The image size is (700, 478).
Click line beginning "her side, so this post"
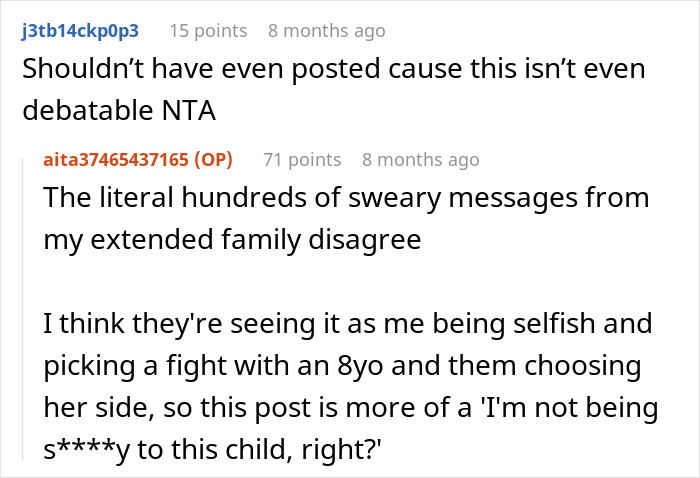[351, 407]
